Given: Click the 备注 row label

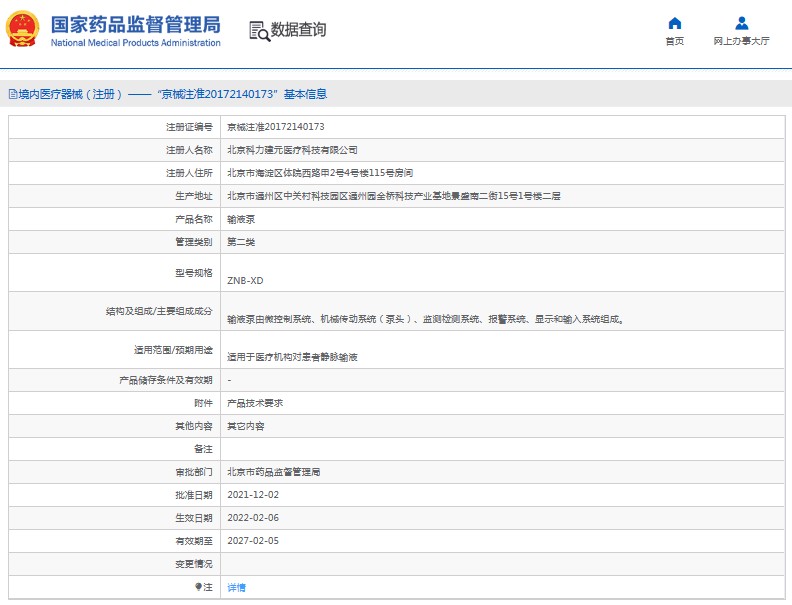Looking at the screenshot, I should coord(204,449).
